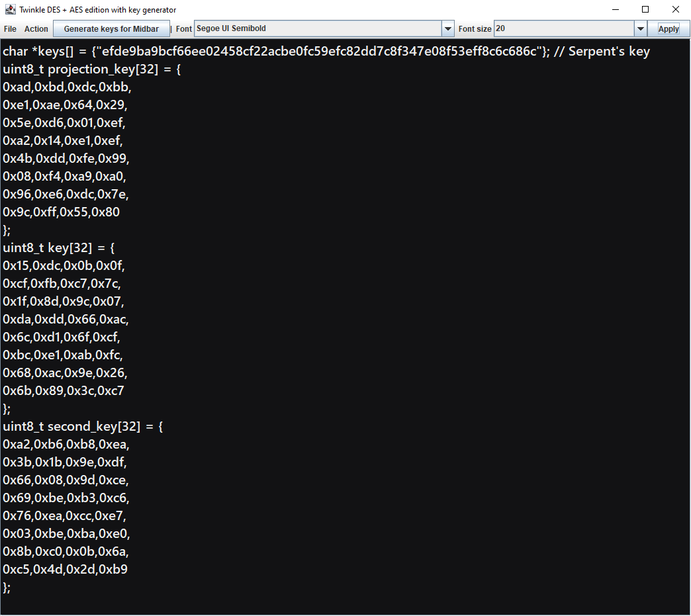
Task: Click the line '0x03,0xbe,0xba,0xe0,'
Action: 66,534
